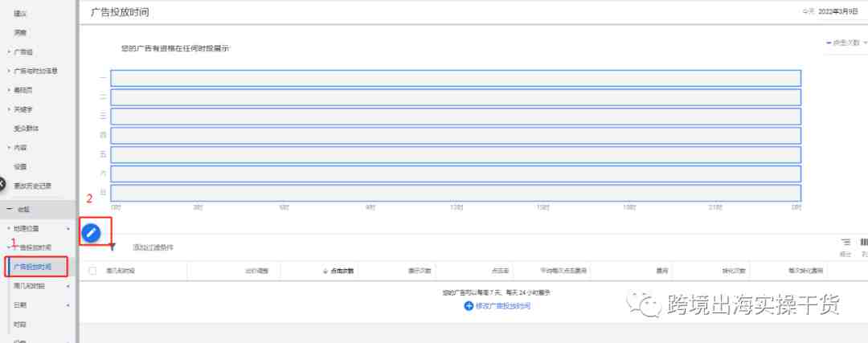Sort by the 展示次数 column header

420,271
